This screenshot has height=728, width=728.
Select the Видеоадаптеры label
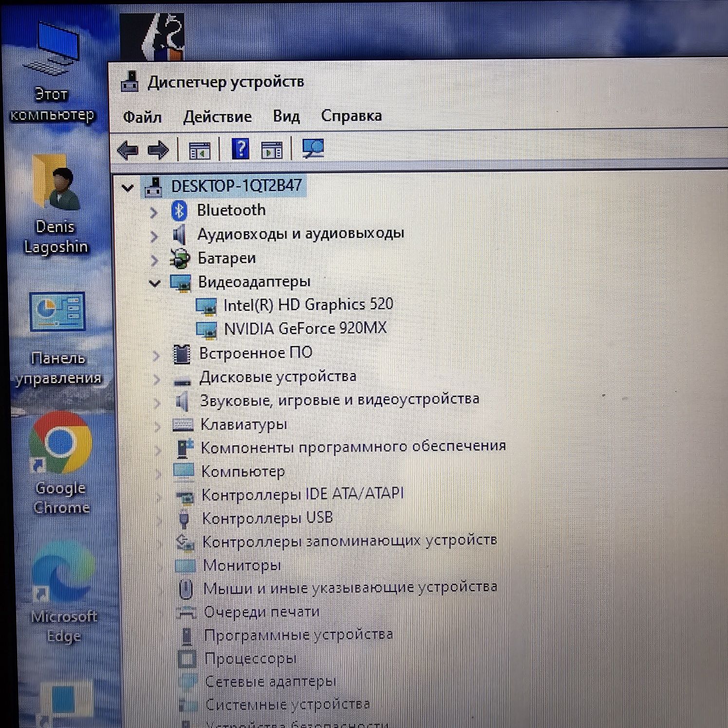pyautogui.click(x=254, y=282)
